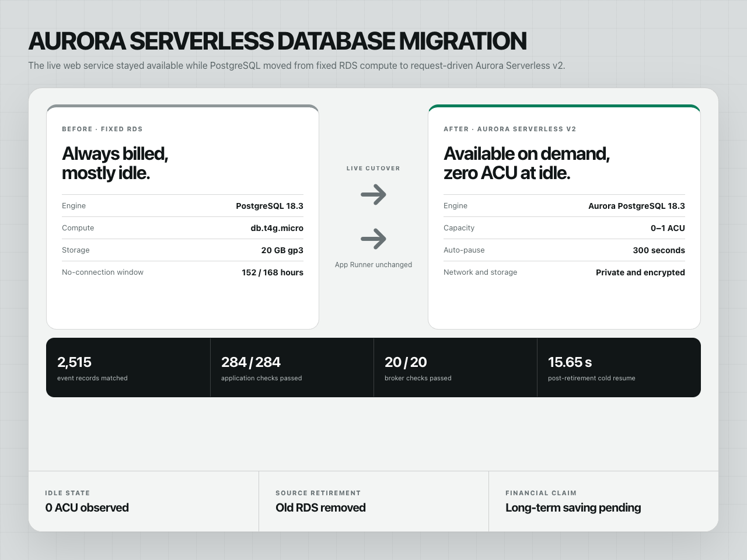
Task: Click the 'Network and storage' label
Action: point(480,272)
